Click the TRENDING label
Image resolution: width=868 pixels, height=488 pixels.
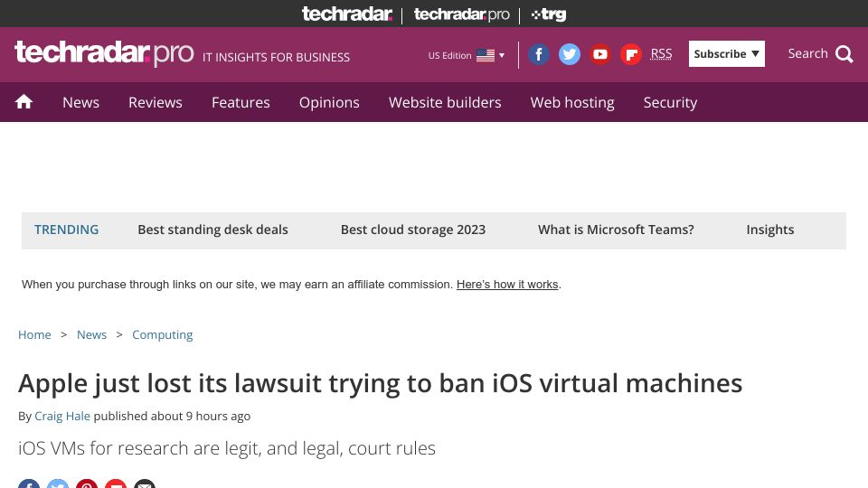66,230
